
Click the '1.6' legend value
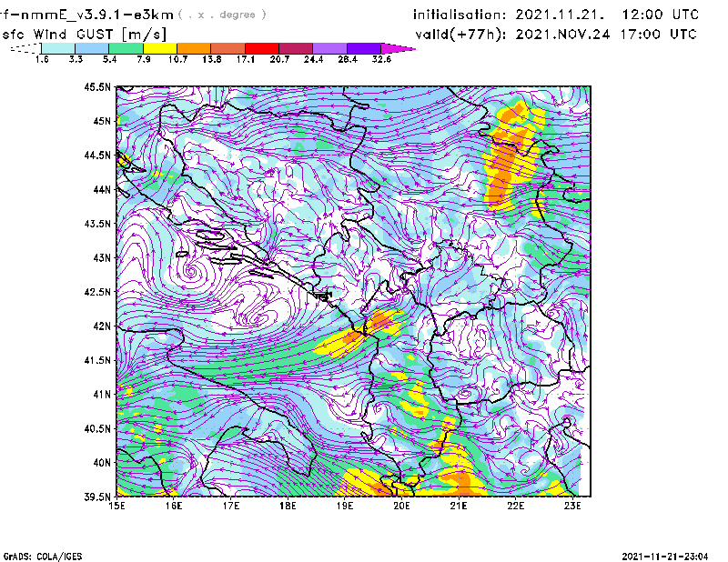[x=42, y=59]
